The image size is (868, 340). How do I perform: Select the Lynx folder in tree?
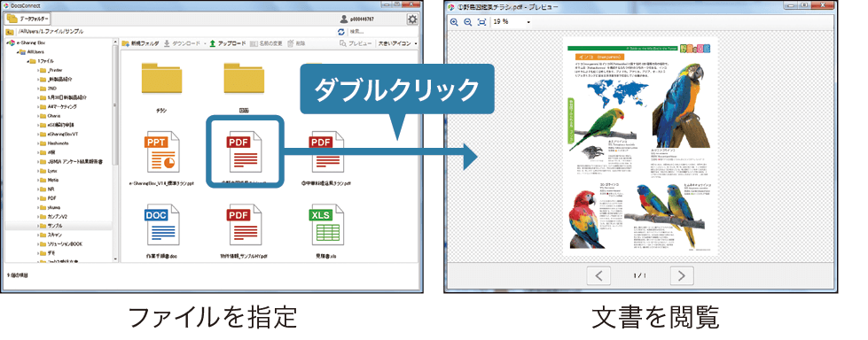[x=50, y=171]
